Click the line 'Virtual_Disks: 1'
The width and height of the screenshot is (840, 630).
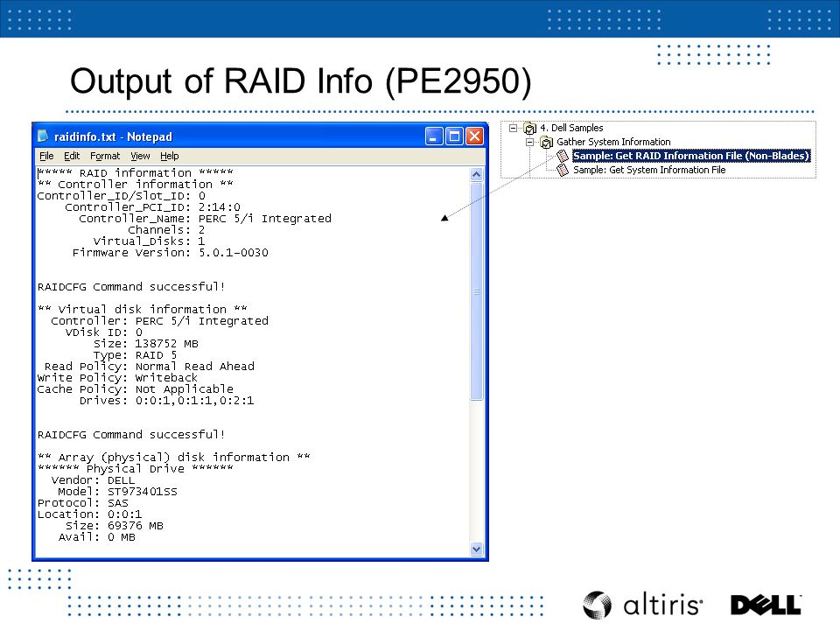(x=149, y=241)
